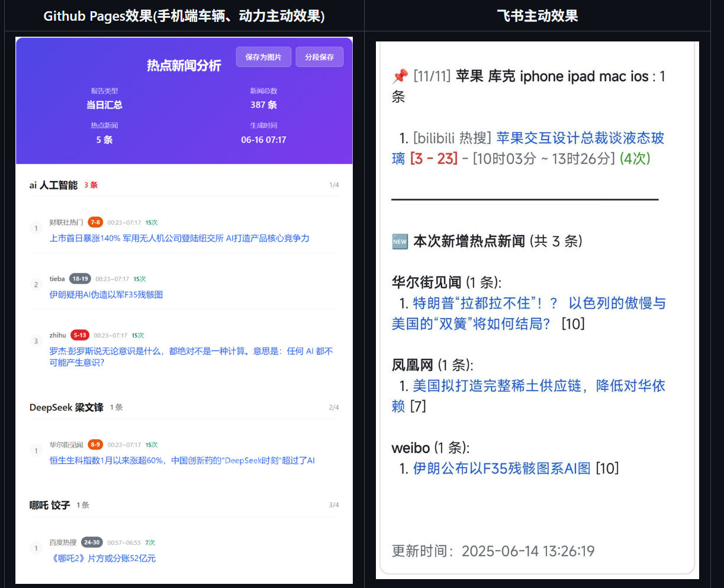The height and width of the screenshot is (588, 724).
Task: Open the 伊朗疑用AI伪造以军F35残骸图 link
Action: 106,294
